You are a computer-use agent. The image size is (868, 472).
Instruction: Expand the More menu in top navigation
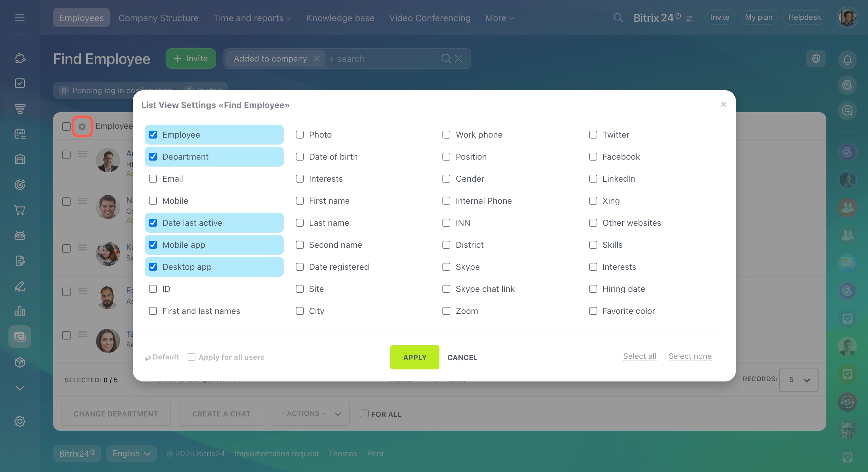click(x=499, y=18)
